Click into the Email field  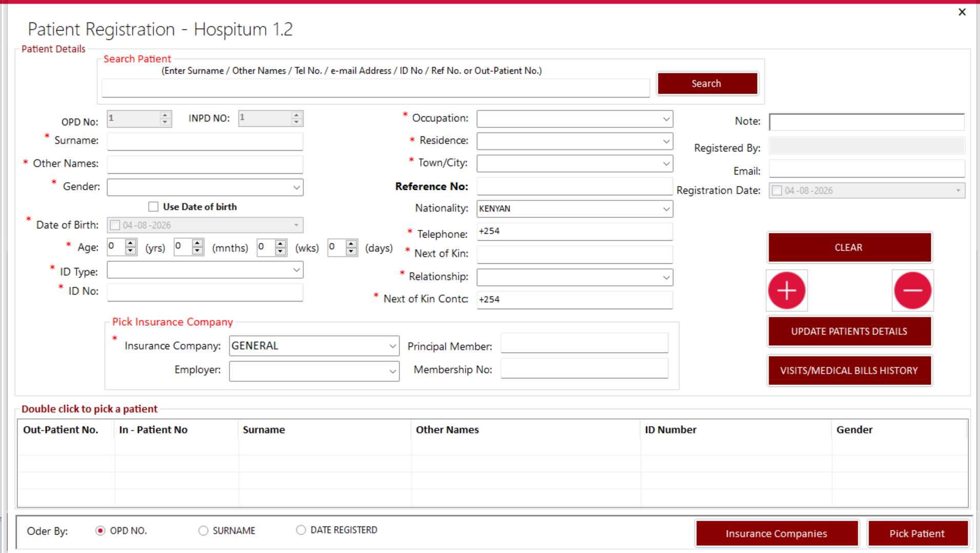point(867,169)
